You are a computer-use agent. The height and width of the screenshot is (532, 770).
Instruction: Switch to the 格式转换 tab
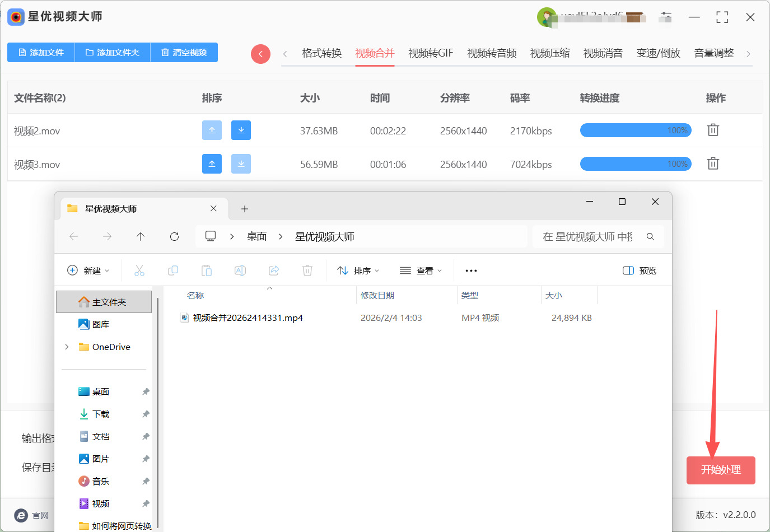321,53
